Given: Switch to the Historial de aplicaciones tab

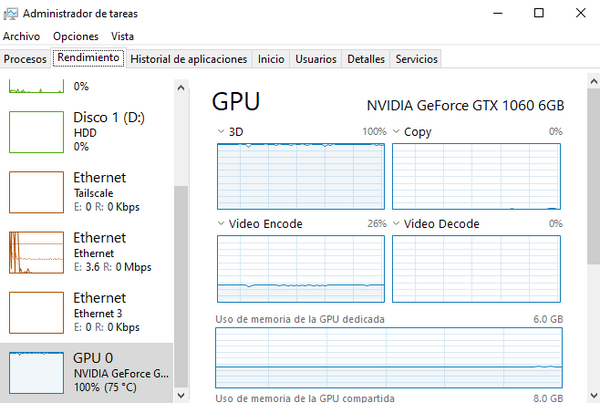Looking at the screenshot, I should point(189,59).
